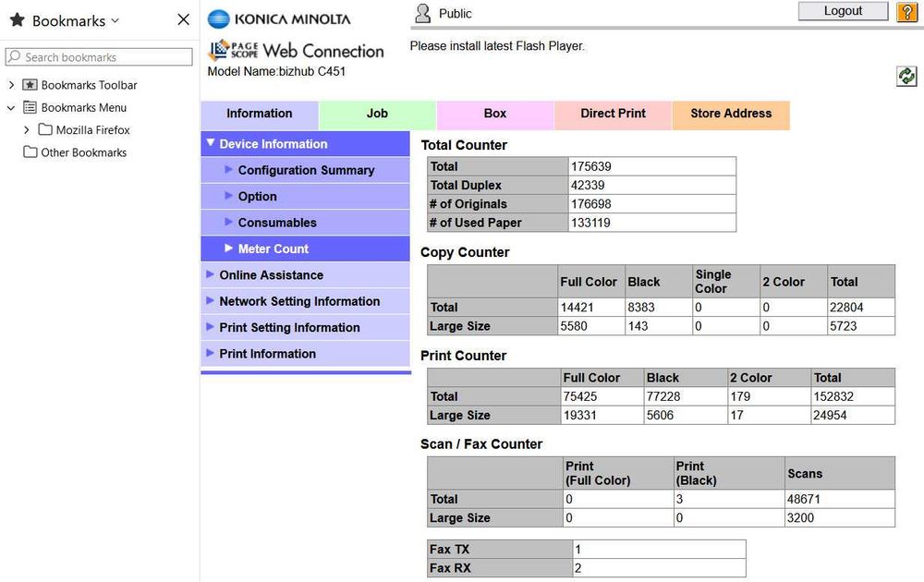This screenshot has width=924, height=582.
Task: Click the Konica Minolta logo
Action: [279, 19]
